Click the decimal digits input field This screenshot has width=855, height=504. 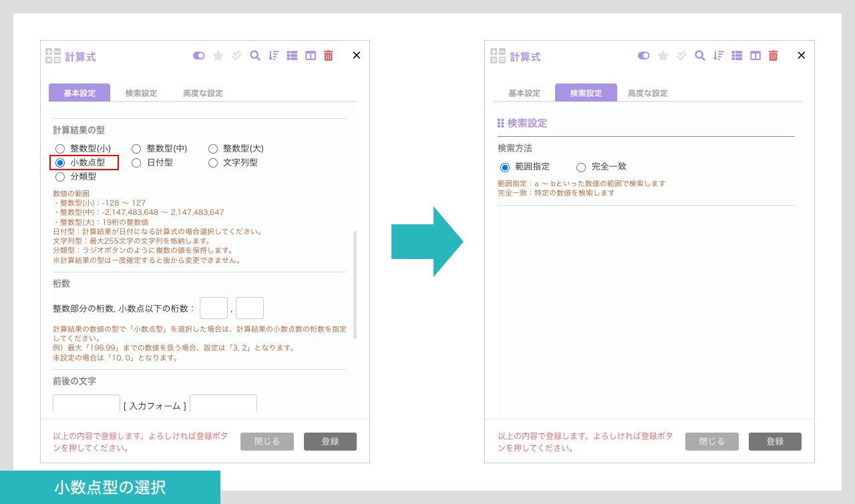click(250, 308)
